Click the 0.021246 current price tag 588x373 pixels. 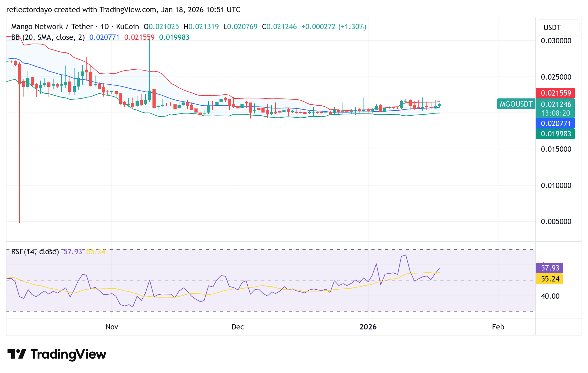click(555, 104)
